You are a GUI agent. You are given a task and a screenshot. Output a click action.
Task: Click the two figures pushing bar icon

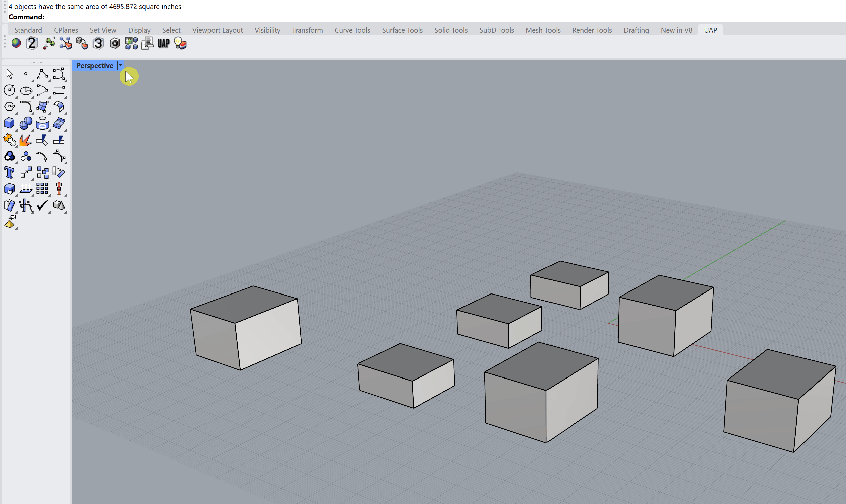(26, 205)
